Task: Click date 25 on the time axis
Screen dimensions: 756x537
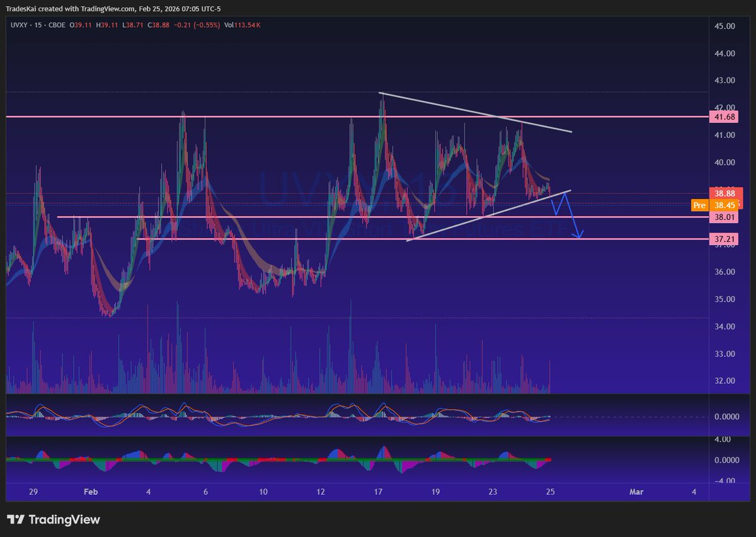Action: [550, 492]
